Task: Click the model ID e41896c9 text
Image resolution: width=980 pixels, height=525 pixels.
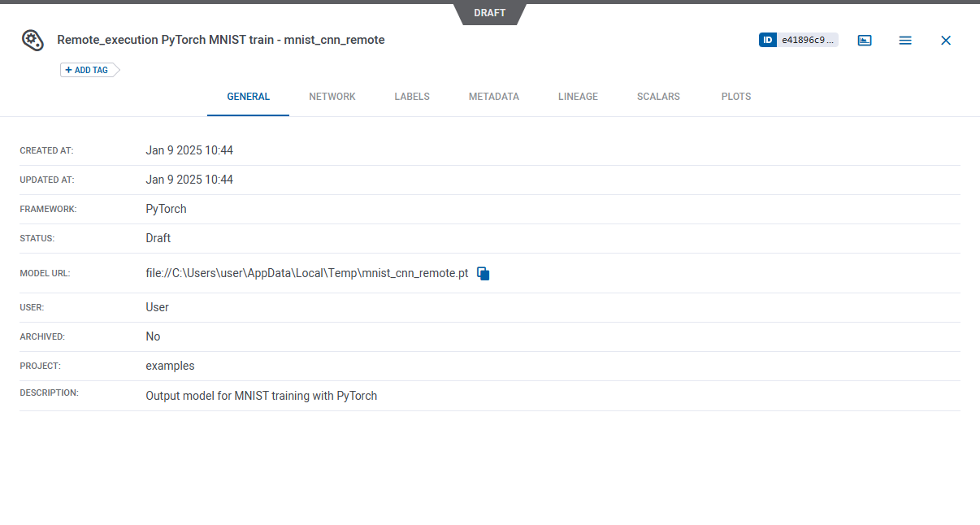Action: [x=807, y=40]
